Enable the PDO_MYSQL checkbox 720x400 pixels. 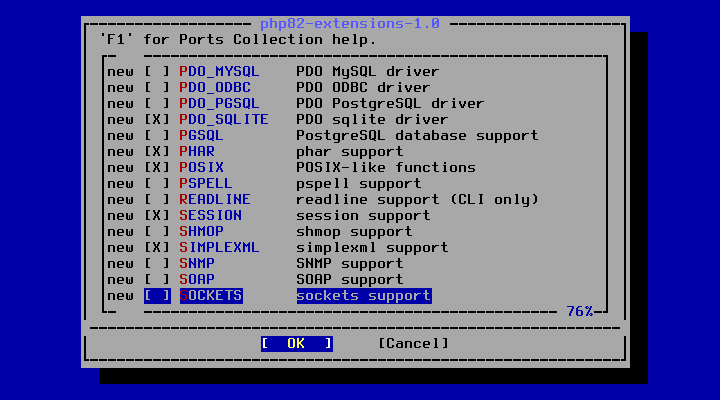157,72
